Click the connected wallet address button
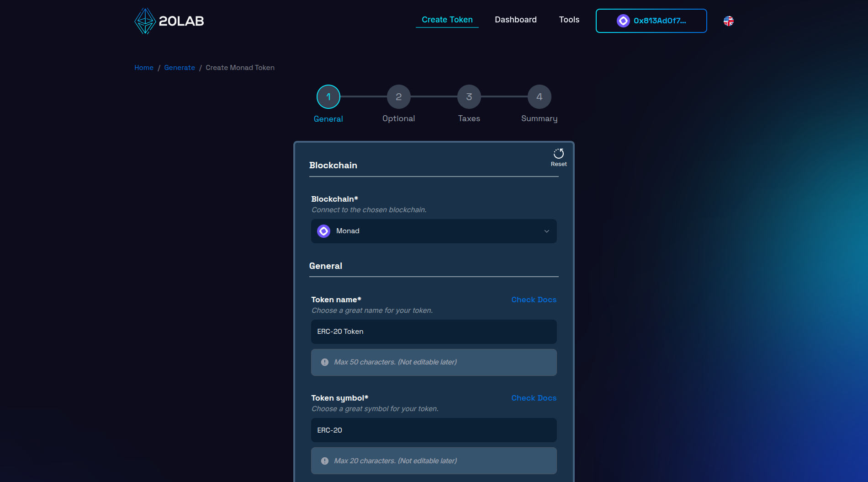 click(651, 21)
